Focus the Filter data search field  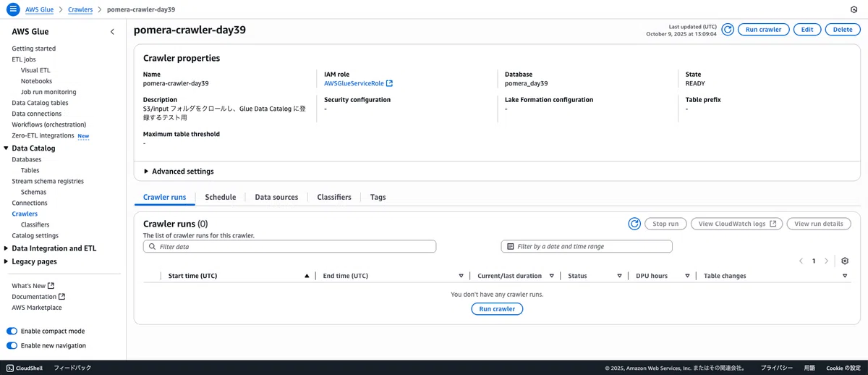coord(289,246)
